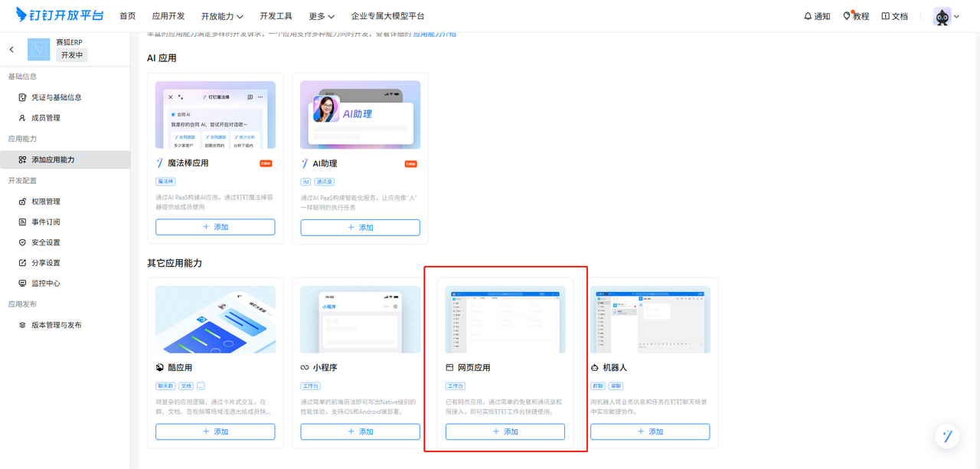This screenshot has height=469, width=980.
Task: Click the 酷应用 card icon
Action: click(160, 368)
